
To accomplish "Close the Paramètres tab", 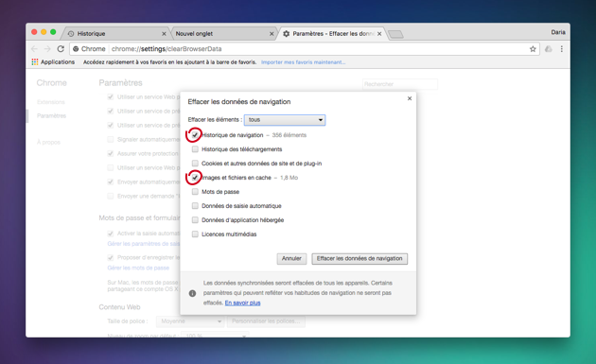I will point(379,34).
